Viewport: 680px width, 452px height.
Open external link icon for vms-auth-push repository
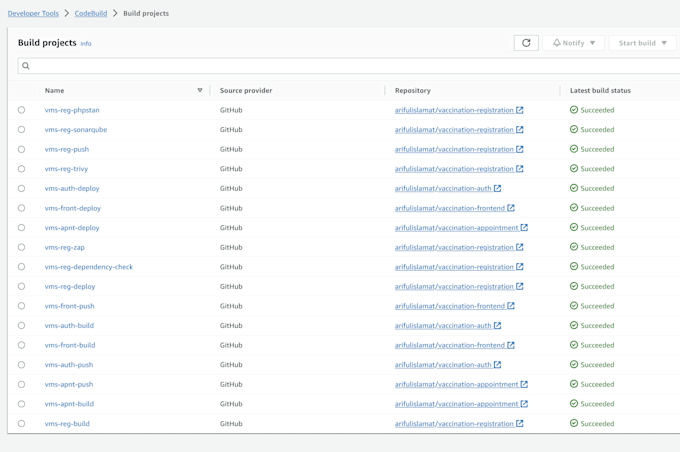(x=497, y=365)
